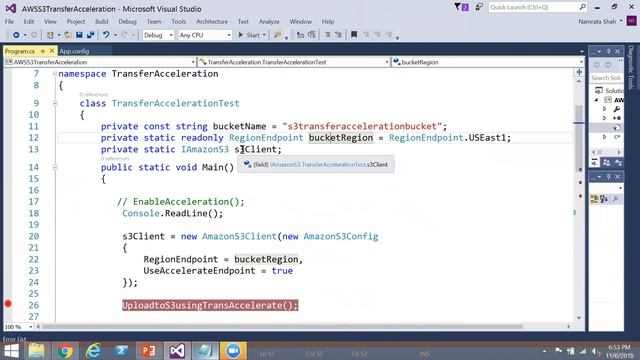
Task: Click the New Project toolbar icon
Action: point(50,35)
